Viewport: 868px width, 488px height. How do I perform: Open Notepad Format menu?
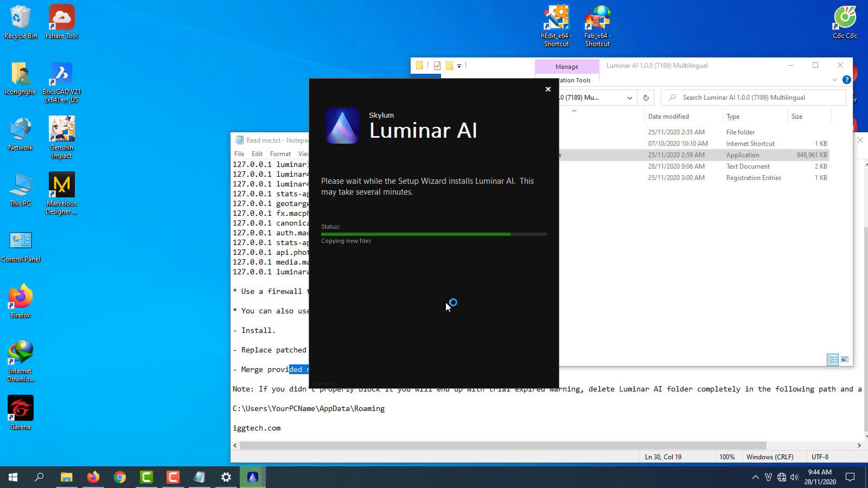coord(280,154)
